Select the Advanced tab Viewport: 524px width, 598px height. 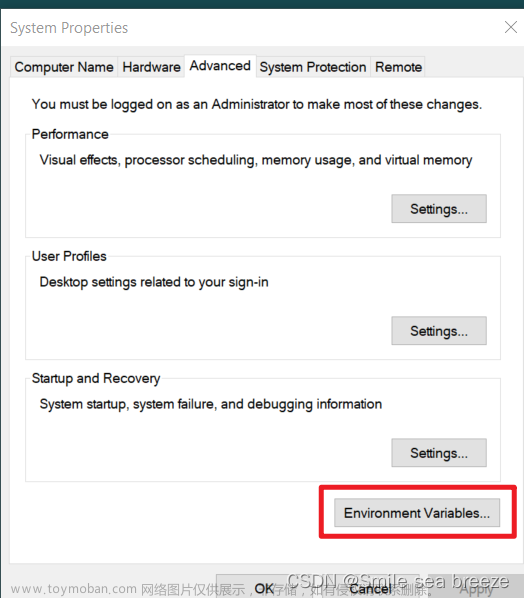[x=220, y=66]
